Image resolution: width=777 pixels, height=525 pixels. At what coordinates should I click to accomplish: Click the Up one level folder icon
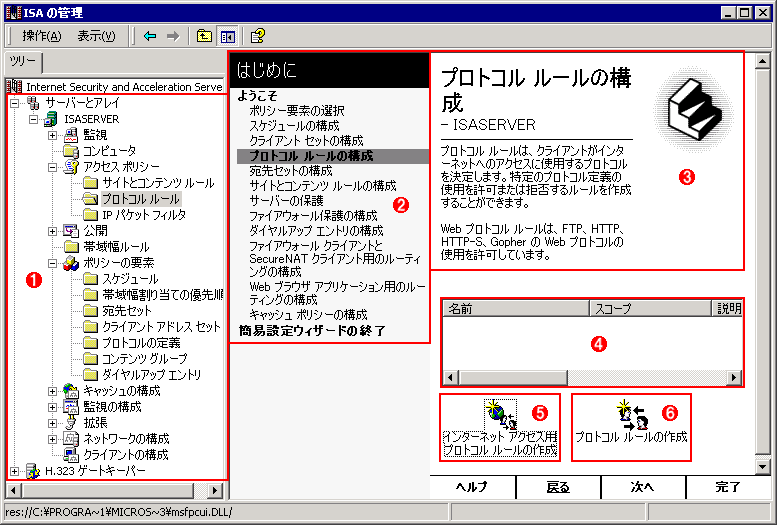coord(204,36)
